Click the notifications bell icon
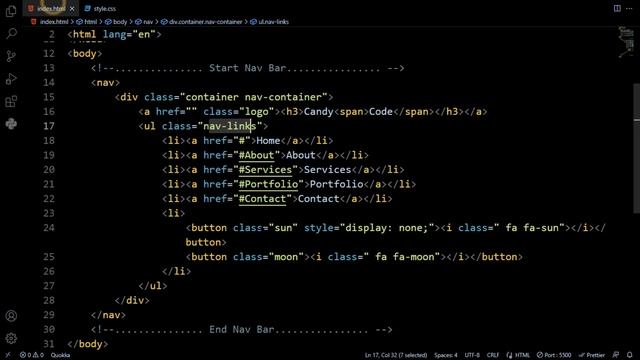Screen dimensions: 640x360 coord(630,355)
